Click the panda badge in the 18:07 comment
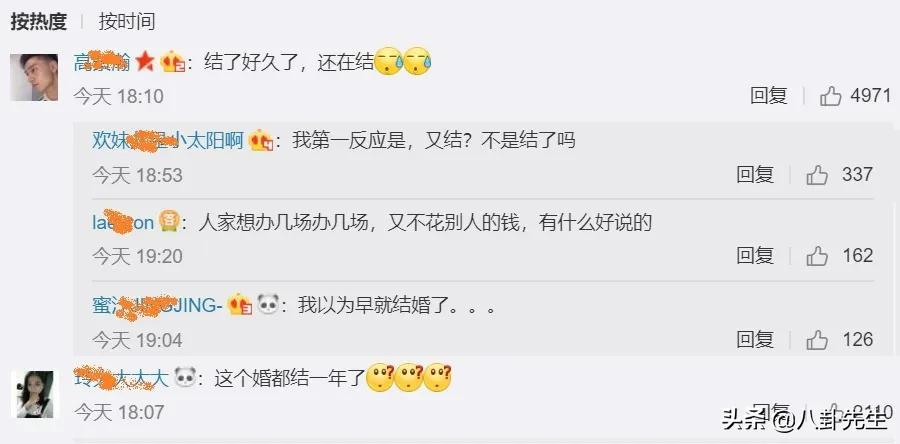 (185, 377)
